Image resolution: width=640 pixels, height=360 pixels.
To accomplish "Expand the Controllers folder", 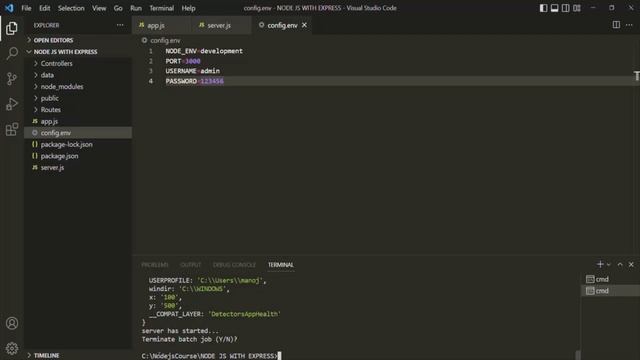I will point(78,63).
